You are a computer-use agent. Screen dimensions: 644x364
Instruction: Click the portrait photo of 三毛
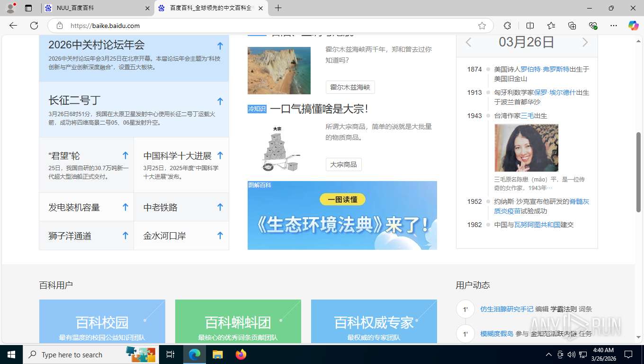pyautogui.click(x=527, y=148)
